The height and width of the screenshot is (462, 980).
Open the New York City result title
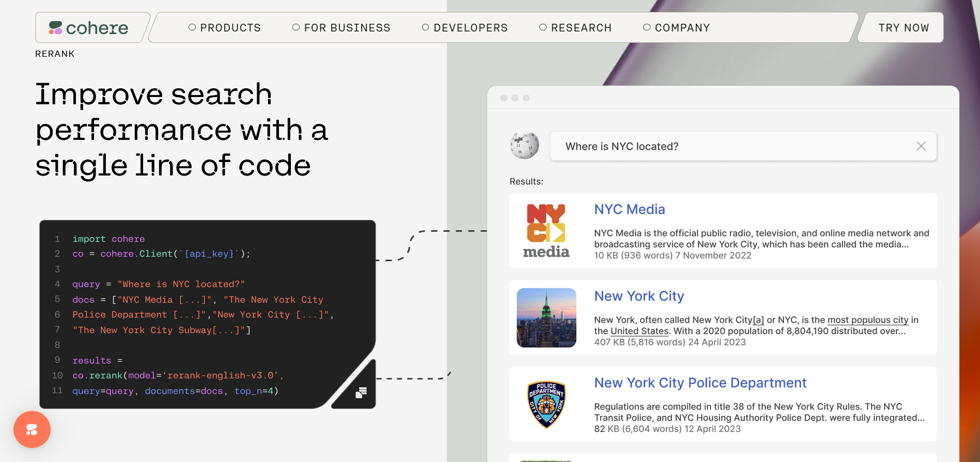point(639,296)
